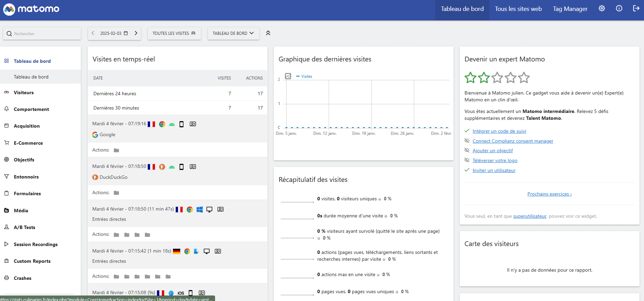Open Média in sidebar
This screenshot has height=301, width=644.
click(x=21, y=211)
